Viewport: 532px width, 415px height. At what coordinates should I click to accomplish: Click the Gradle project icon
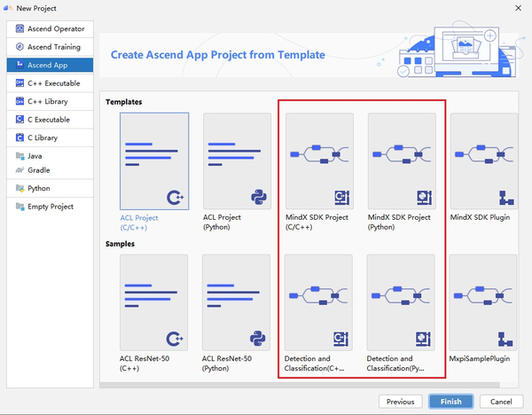[20, 170]
